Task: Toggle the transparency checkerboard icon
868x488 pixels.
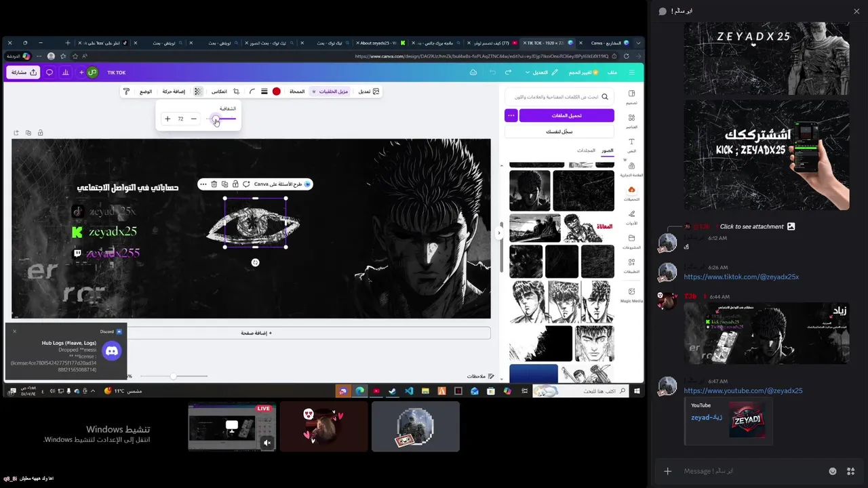Action: 198,91
